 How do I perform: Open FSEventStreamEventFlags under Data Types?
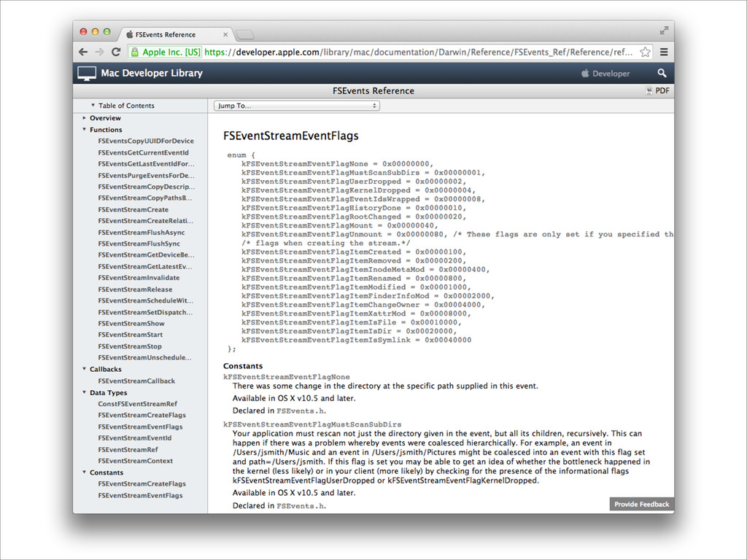pyautogui.click(x=140, y=427)
